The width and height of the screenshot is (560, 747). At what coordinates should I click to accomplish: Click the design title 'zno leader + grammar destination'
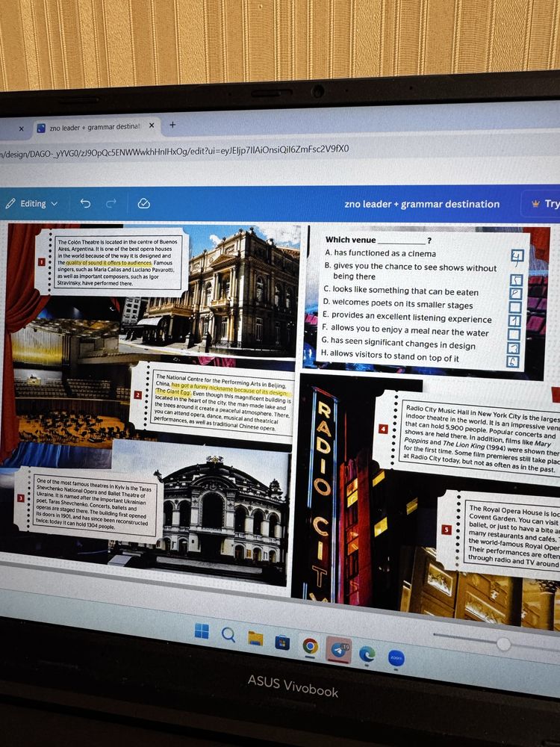coord(422,204)
